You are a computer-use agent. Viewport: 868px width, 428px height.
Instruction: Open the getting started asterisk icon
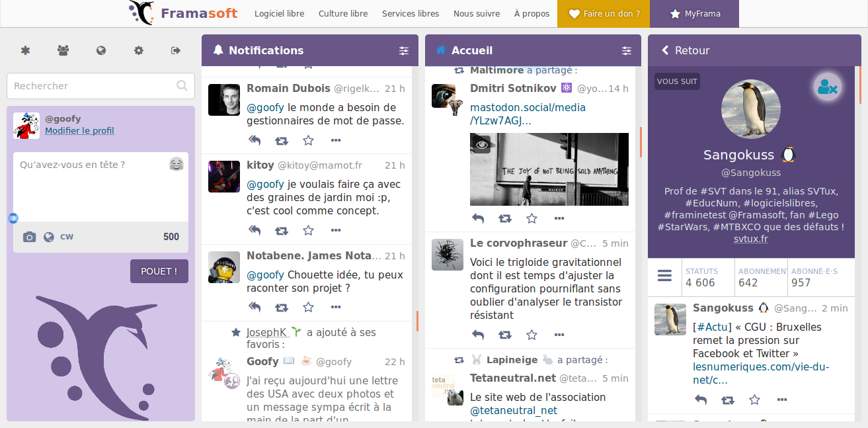click(x=26, y=50)
